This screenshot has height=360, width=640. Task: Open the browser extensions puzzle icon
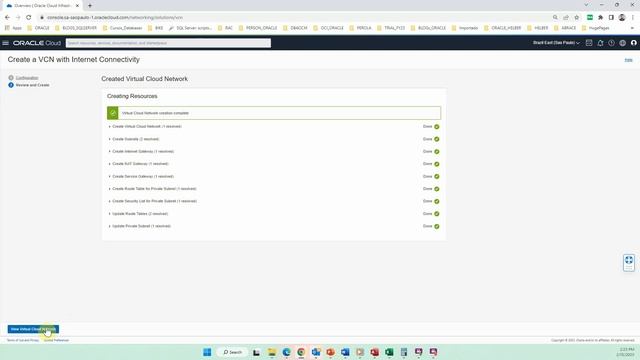tap(600, 18)
